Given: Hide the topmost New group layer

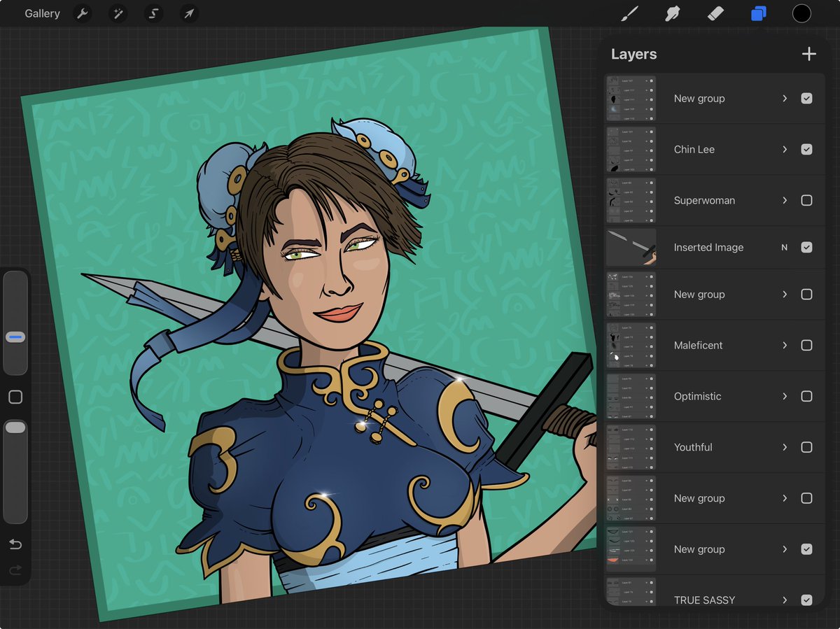Looking at the screenshot, I should (806, 99).
